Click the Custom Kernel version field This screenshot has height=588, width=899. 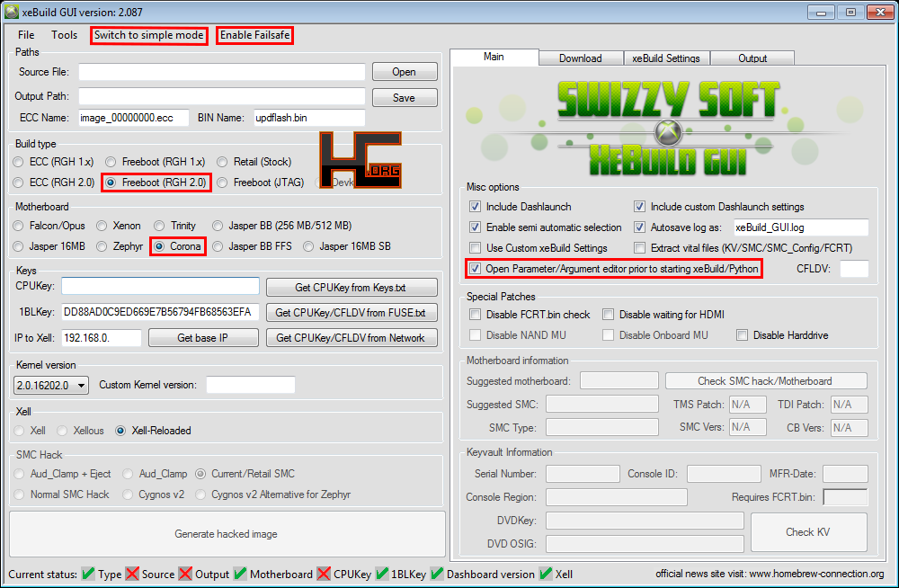[x=251, y=384]
